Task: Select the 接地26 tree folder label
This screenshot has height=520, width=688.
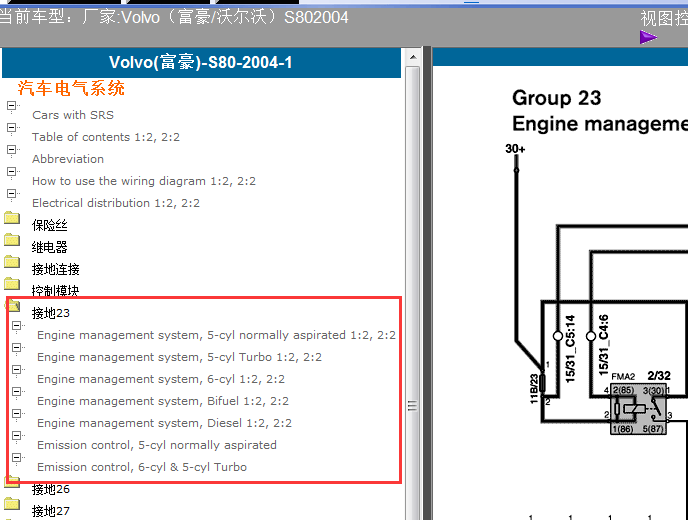Action: tap(51, 489)
